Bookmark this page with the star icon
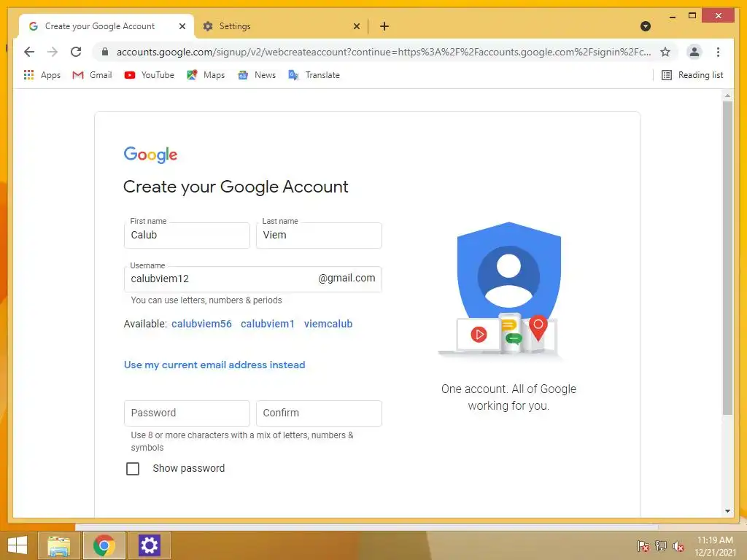The width and height of the screenshot is (747, 560). point(665,52)
